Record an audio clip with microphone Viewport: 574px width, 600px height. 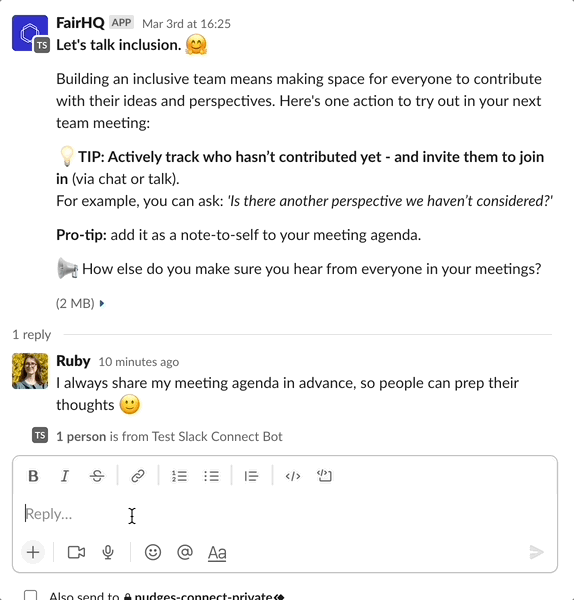click(108, 552)
